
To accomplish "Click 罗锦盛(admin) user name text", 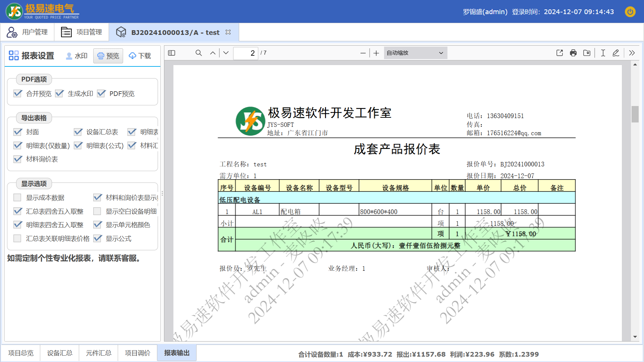I will [x=485, y=12].
